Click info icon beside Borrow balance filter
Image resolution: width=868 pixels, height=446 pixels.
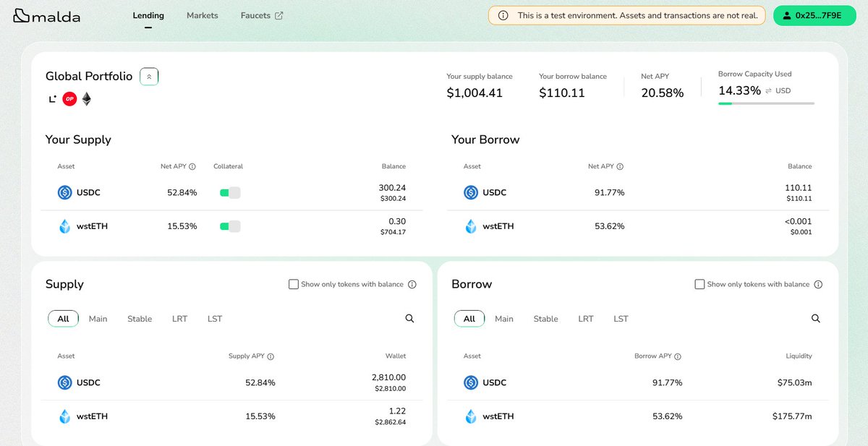[818, 284]
